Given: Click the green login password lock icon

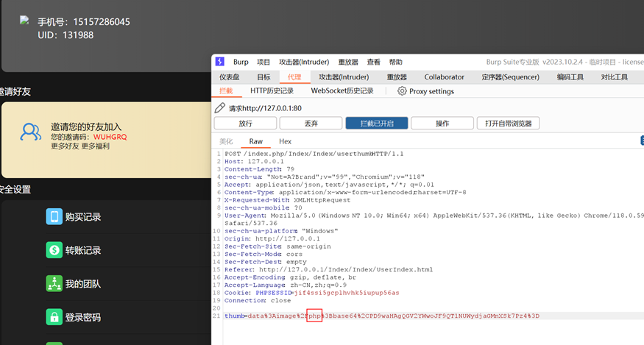Looking at the screenshot, I should click(54, 316).
